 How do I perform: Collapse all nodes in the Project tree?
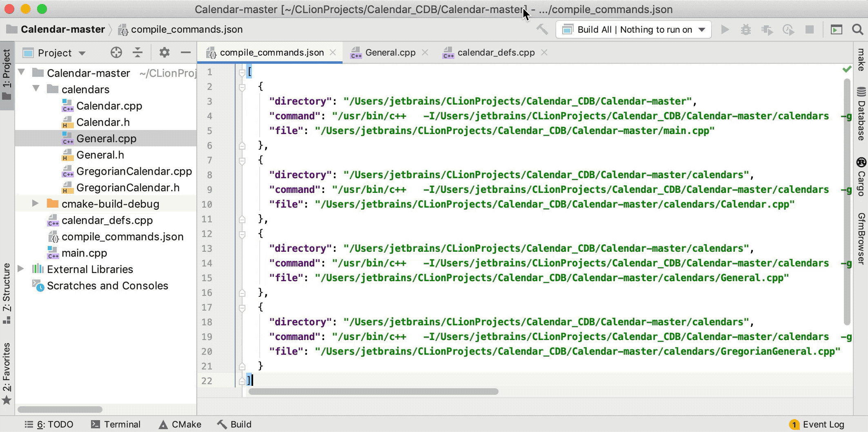(138, 53)
